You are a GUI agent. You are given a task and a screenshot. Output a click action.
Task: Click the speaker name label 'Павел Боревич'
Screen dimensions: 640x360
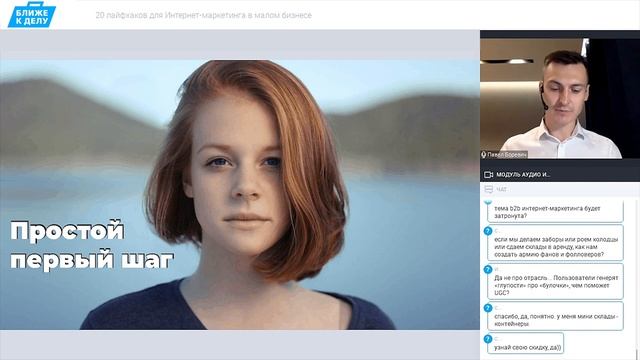[x=507, y=155]
